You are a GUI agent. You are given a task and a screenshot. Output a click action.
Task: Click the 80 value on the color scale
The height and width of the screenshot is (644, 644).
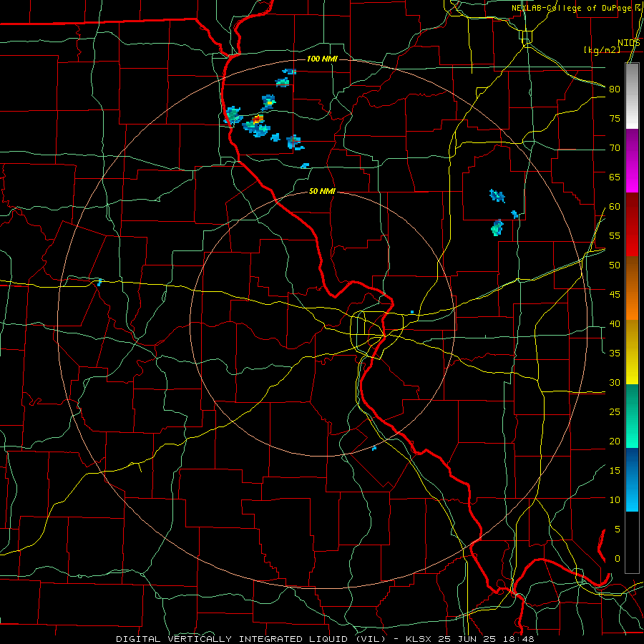click(615, 89)
